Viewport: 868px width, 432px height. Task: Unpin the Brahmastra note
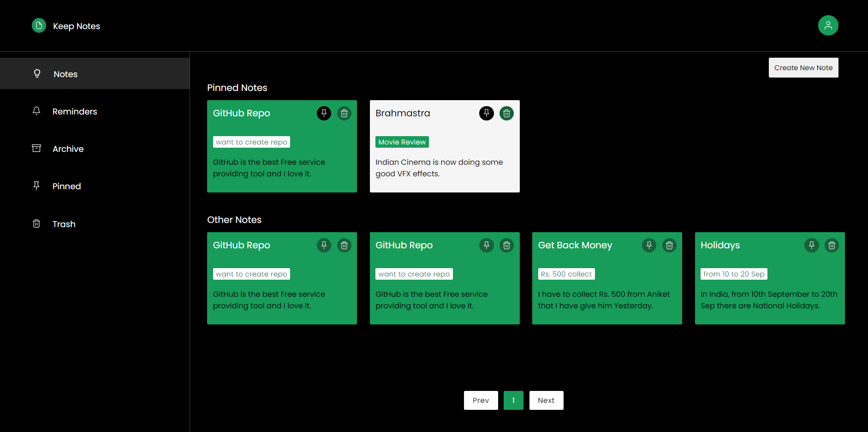486,113
